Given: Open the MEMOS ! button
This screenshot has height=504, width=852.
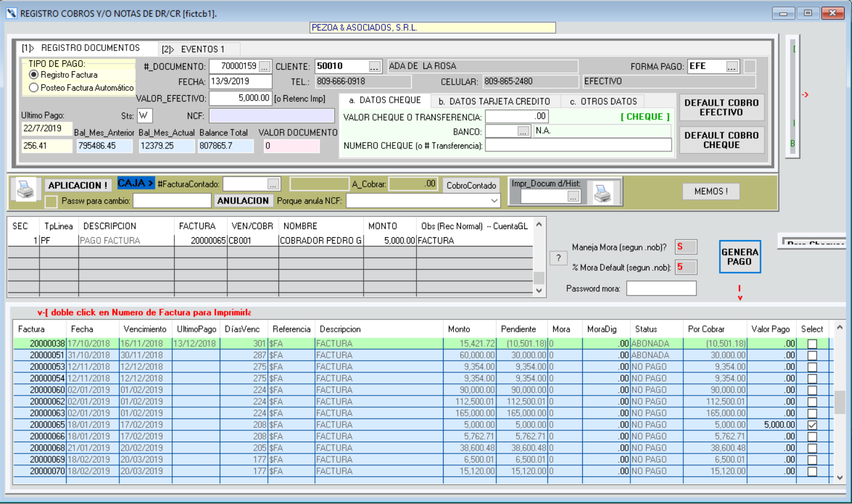Looking at the screenshot, I should (x=711, y=191).
